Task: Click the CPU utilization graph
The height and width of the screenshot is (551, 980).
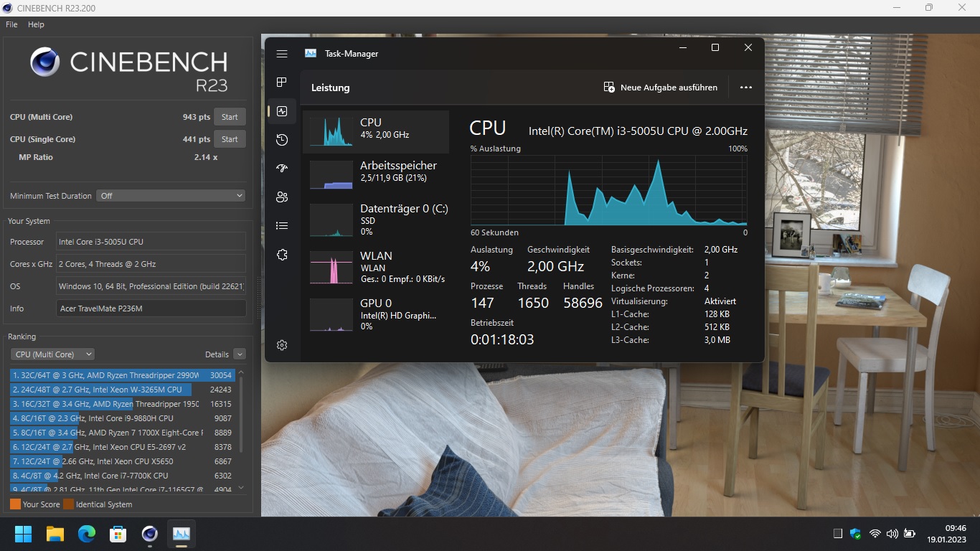Action: point(609,190)
